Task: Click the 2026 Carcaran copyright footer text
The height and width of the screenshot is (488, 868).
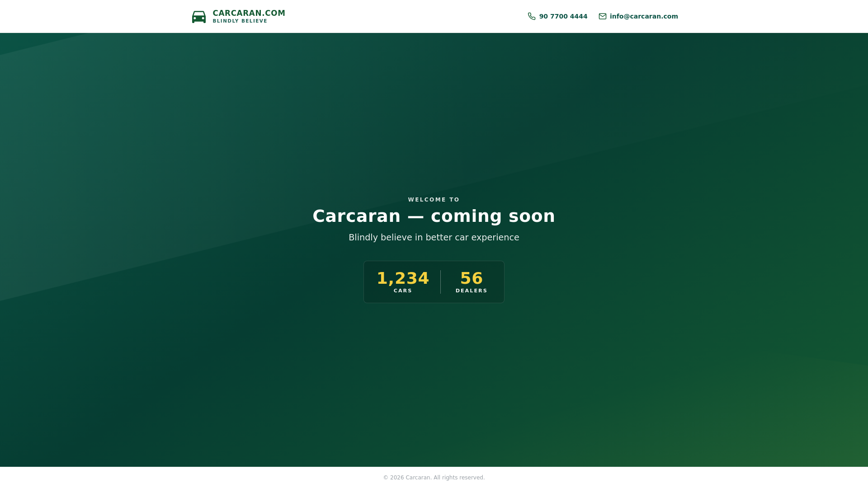Action: (x=434, y=478)
